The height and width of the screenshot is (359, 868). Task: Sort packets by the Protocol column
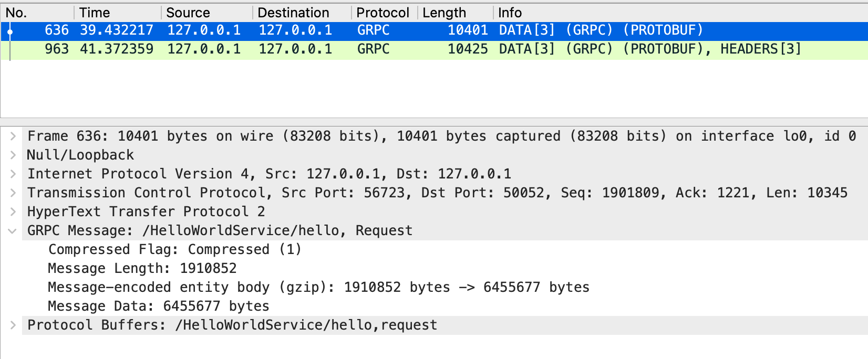coord(383,12)
